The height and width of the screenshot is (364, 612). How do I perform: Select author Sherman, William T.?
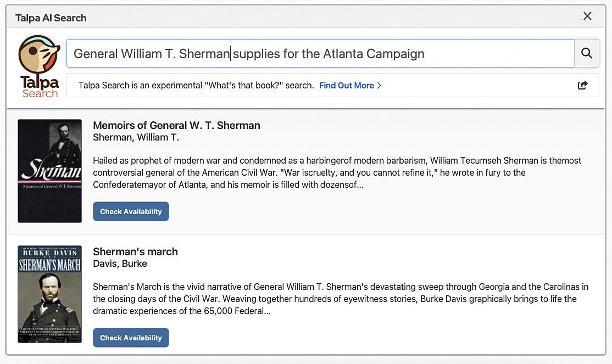(136, 137)
